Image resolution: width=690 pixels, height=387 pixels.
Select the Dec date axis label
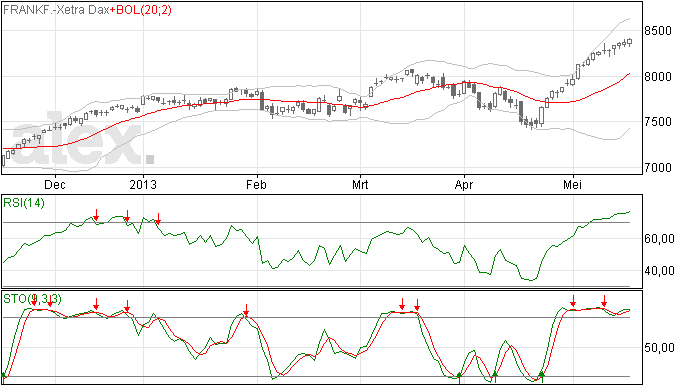pyautogui.click(x=55, y=184)
